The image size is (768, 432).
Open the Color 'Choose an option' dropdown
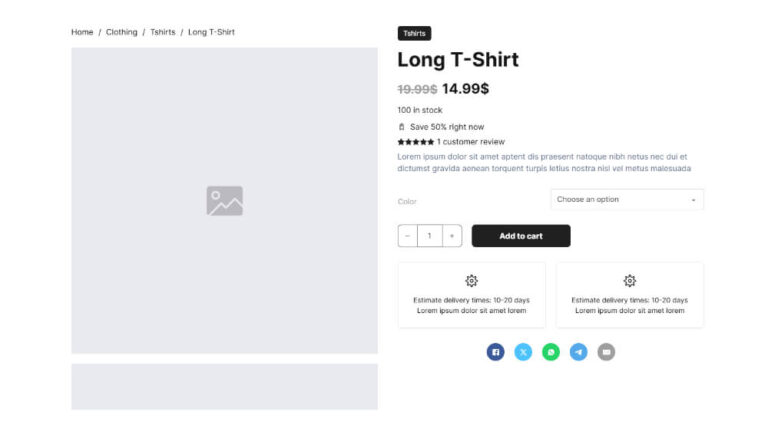point(627,200)
